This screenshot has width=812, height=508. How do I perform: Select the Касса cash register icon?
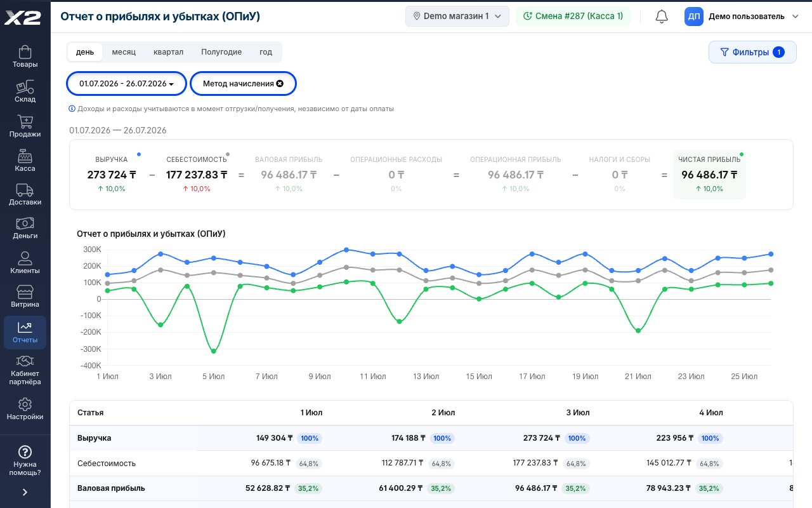point(25,161)
